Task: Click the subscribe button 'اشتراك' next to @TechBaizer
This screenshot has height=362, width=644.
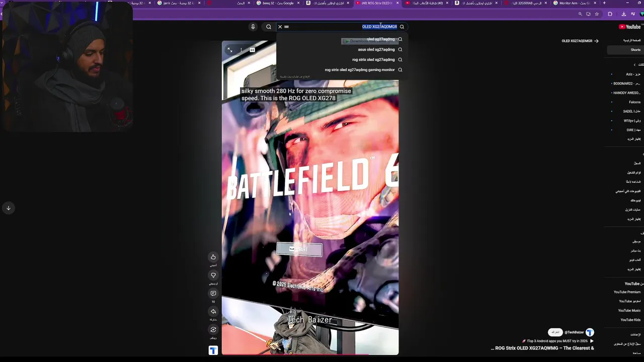Action: (x=555, y=332)
